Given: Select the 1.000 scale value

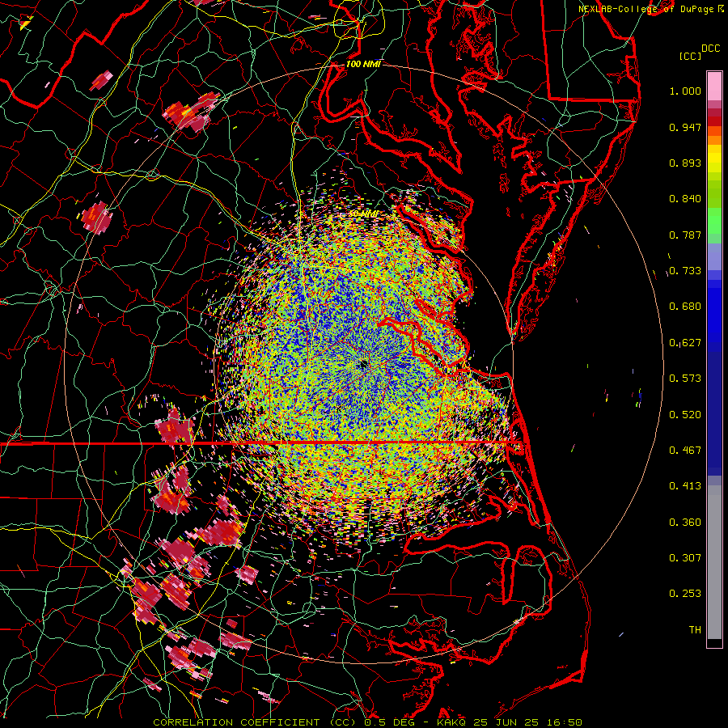Looking at the screenshot, I should point(685,91).
